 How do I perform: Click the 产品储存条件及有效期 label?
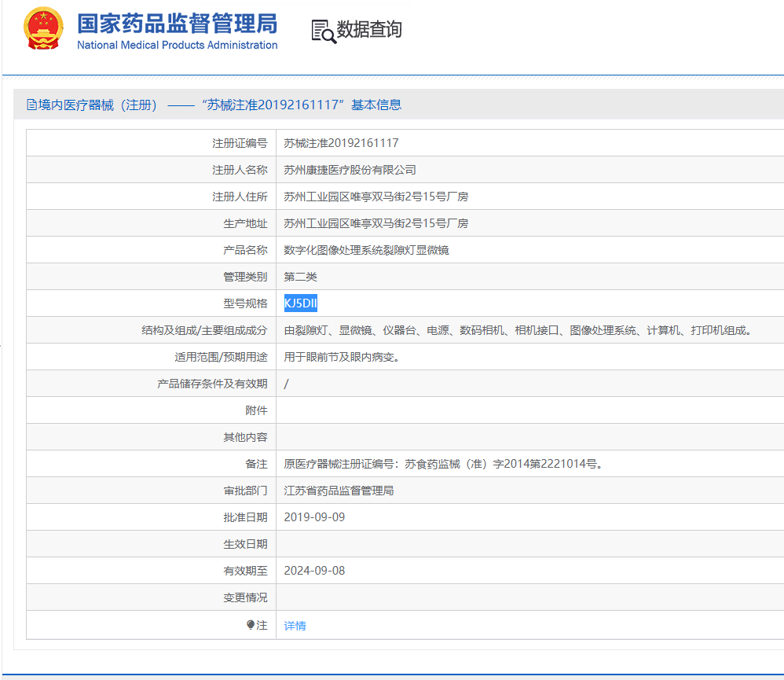pyautogui.click(x=213, y=384)
